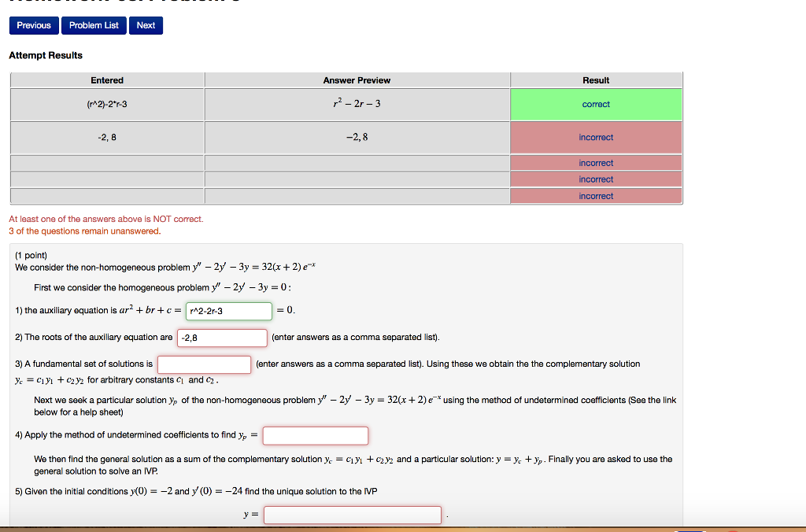The width and height of the screenshot is (806, 532).
Task: Click the Answer Preview column header
Action: [x=357, y=79]
